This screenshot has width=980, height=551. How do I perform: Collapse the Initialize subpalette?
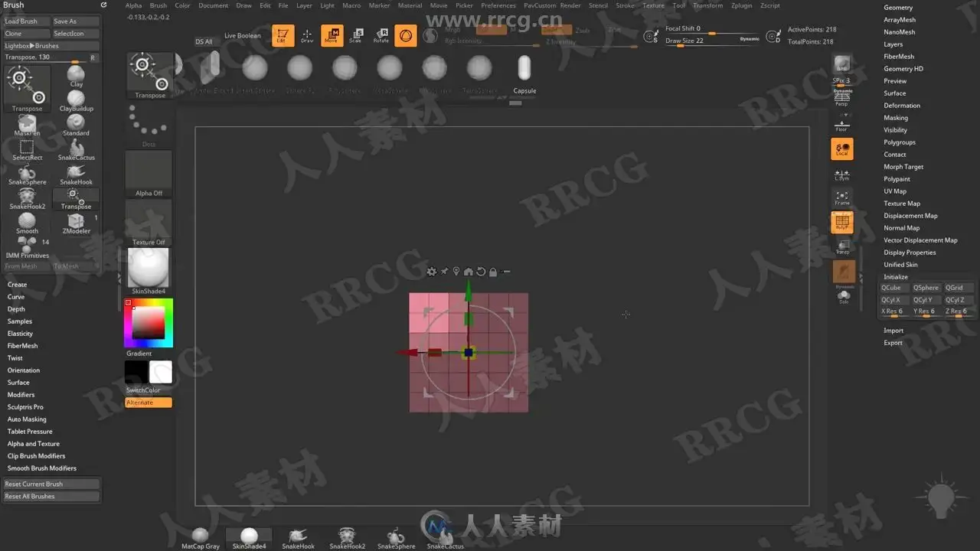point(896,277)
